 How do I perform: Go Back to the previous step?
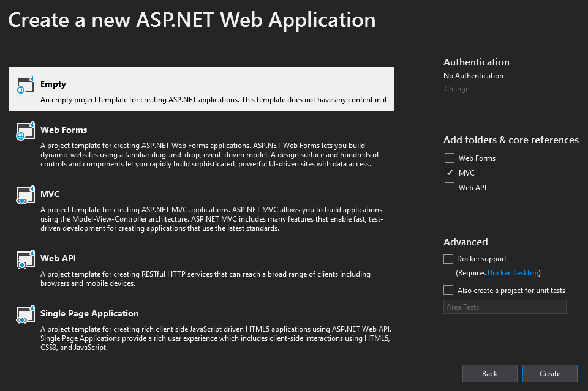pyautogui.click(x=490, y=373)
